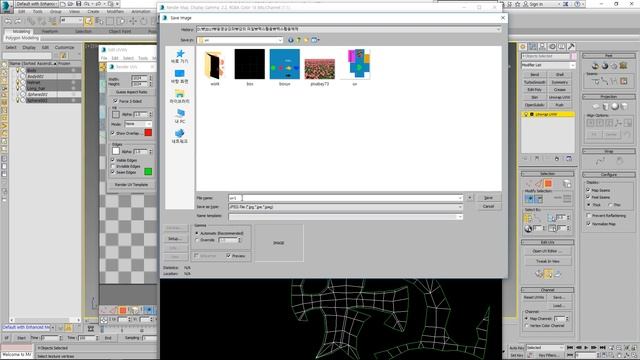The width and height of the screenshot is (640, 360).
Task: Click the Grow selection icon under Modify Selection
Action: click(530, 199)
